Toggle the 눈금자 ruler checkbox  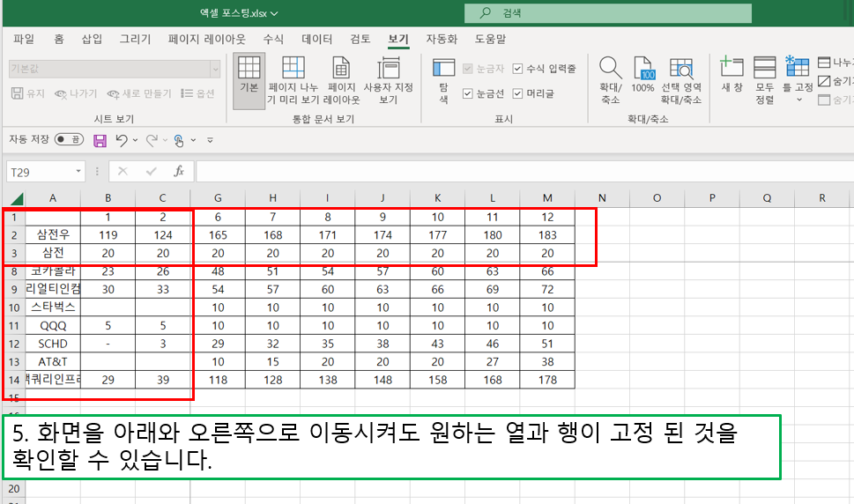click(467, 69)
